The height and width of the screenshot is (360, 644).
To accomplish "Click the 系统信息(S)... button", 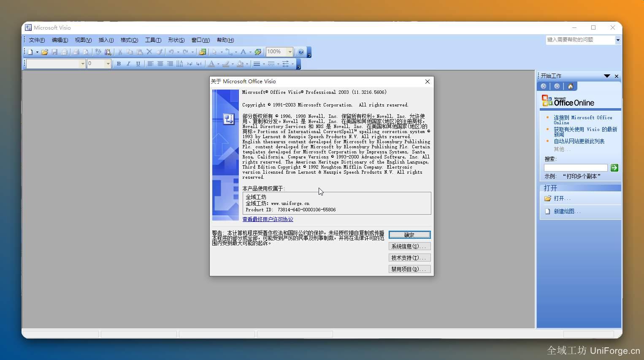I will point(409,246).
